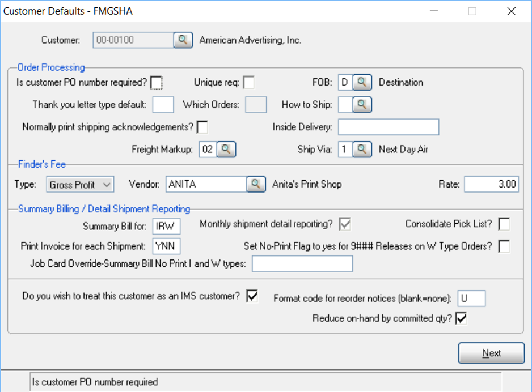Click the Next Day Air text
532x392 pixels.
pyautogui.click(x=403, y=150)
